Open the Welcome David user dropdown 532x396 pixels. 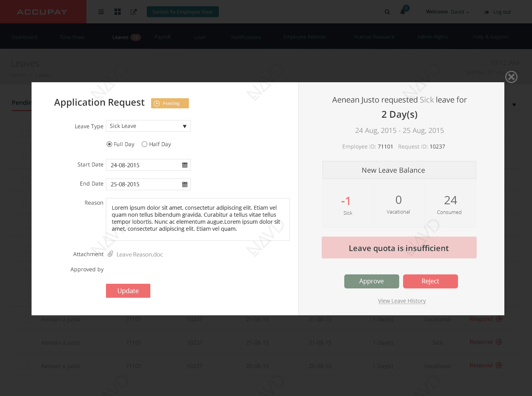(448, 12)
